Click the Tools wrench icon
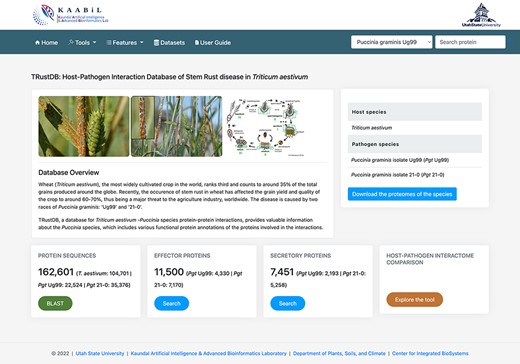 (71, 42)
